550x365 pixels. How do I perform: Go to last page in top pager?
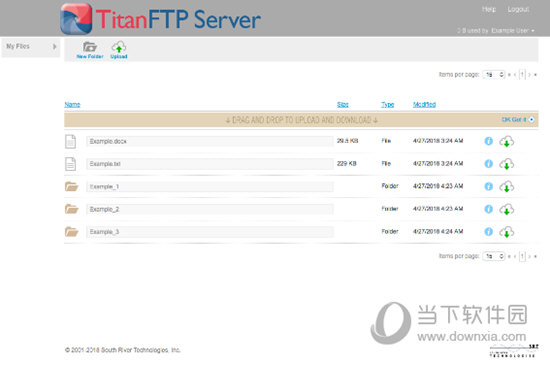[x=535, y=74]
